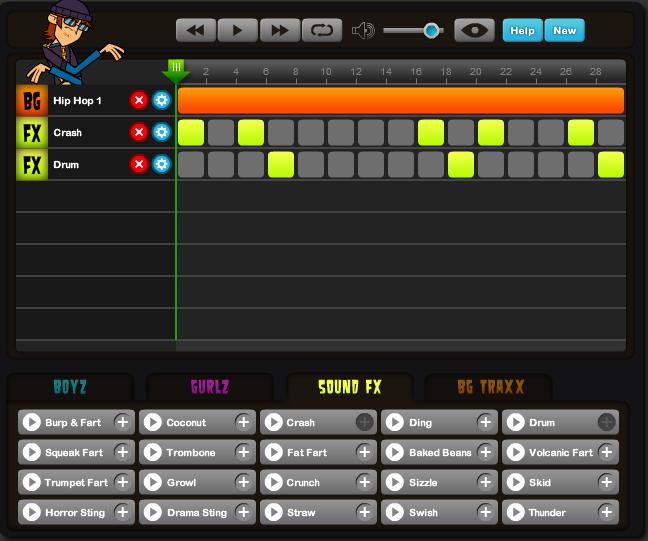Toggle off last Drum step cell
The height and width of the screenshot is (541, 648).
pos(611,164)
